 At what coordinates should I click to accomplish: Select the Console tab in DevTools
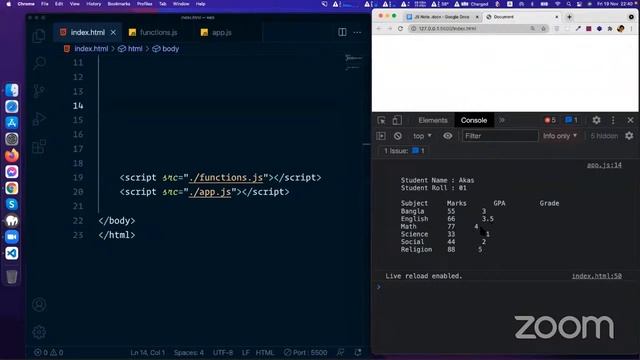[473, 120]
